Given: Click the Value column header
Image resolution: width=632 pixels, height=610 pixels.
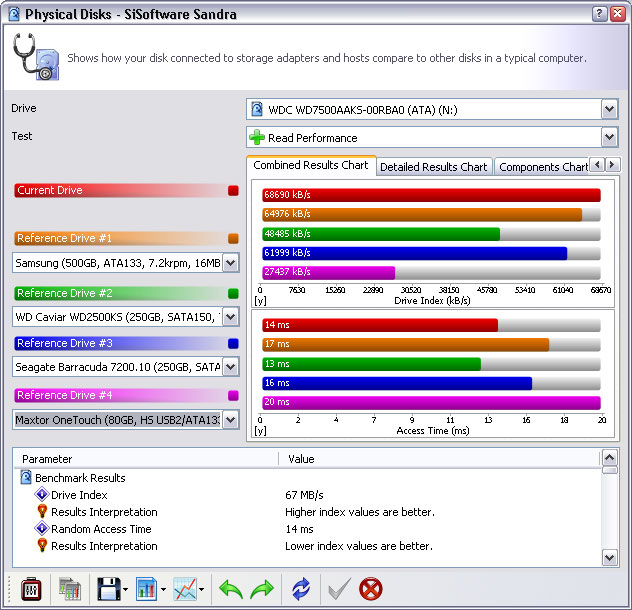Looking at the screenshot, I should pyautogui.click(x=439, y=459).
